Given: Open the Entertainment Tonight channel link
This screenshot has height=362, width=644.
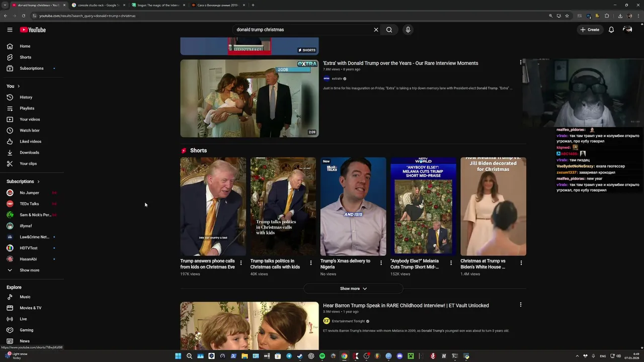Looking at the screenshot, I should click(x=348, y=321).
